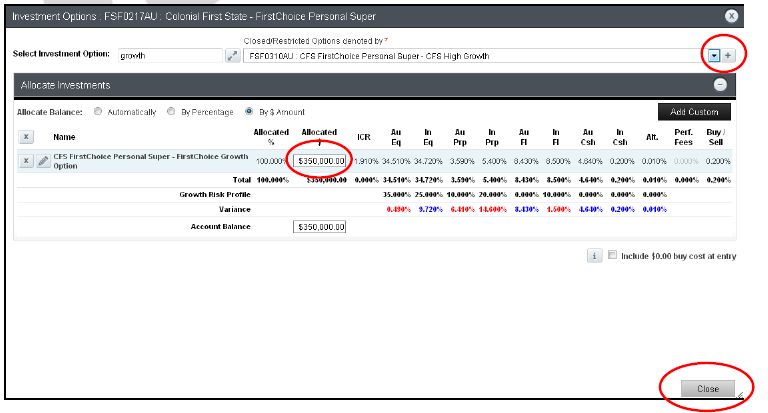This screenshot has height=413, width=768.
Task: Click Total row 100.000% value
Action: [x=273, y=180]
